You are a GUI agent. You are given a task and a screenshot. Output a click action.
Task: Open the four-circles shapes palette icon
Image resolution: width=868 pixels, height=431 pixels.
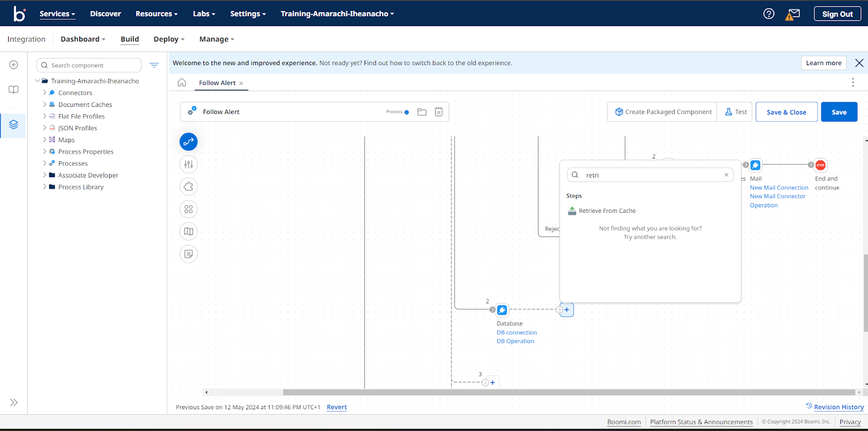(x=188, y=209)
